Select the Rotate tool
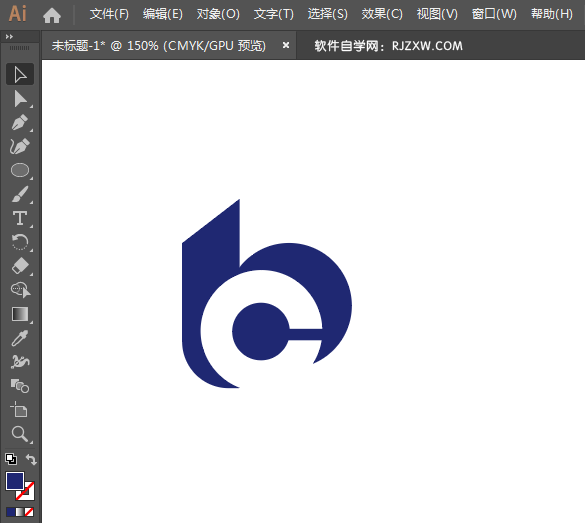Image resolution: width=585 pixels, height=523 pixels. pyautogui.click(x=20, y=242)
